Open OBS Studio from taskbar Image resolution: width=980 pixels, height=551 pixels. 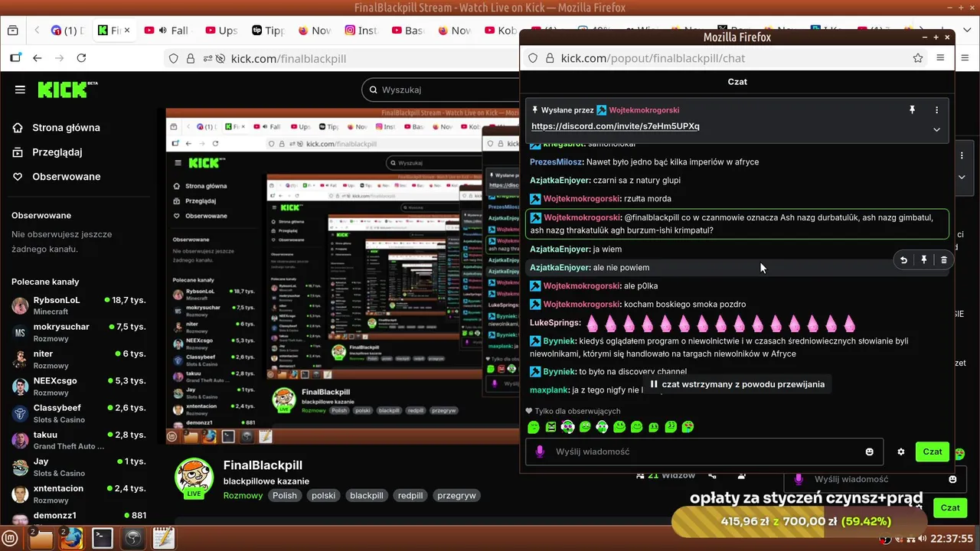[x=133, y=538]
